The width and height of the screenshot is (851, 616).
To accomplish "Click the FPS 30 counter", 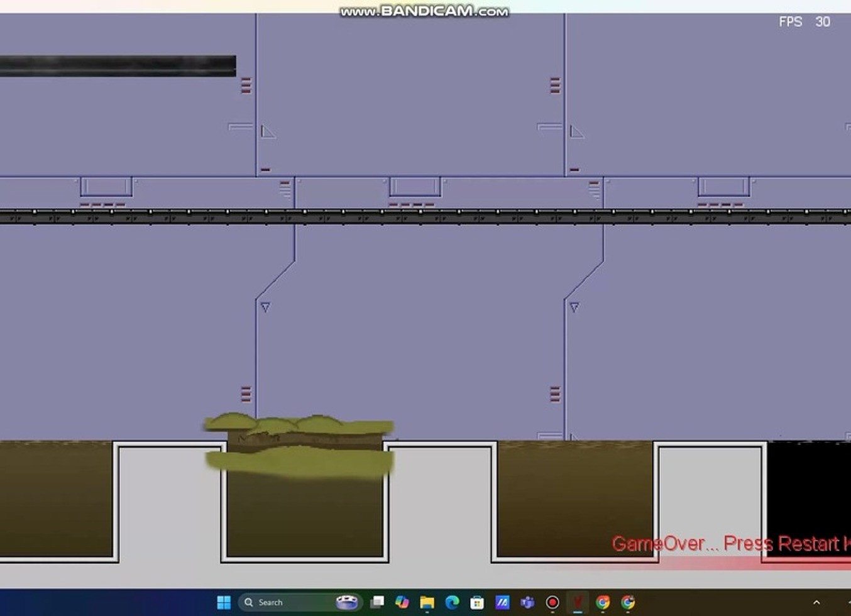I will (804, 22).
